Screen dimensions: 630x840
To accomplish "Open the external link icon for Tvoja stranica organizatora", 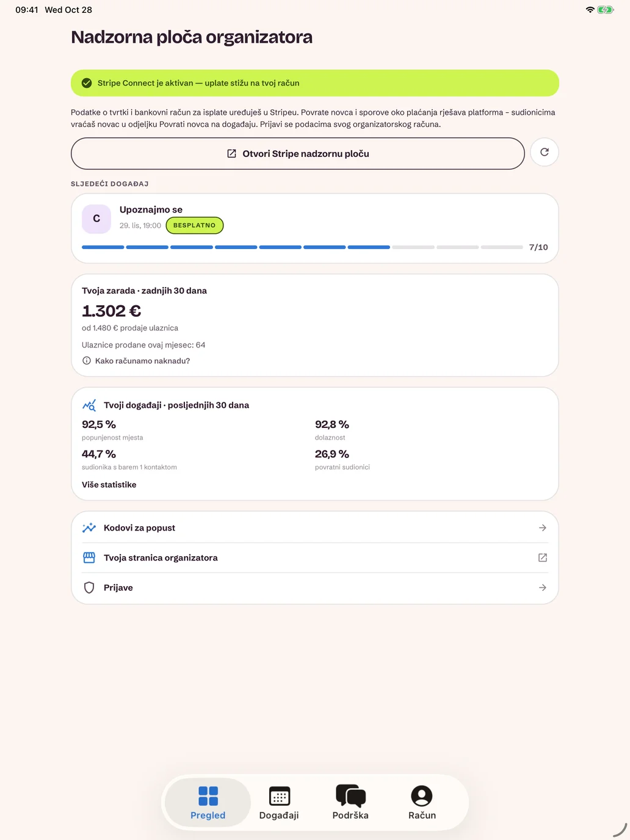I will point(543,558).
